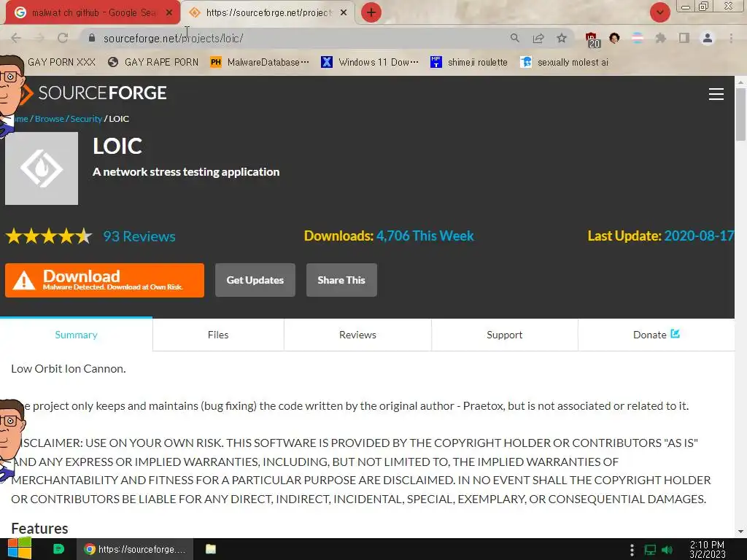747x560 pixels.
Task: Open File Explorer from the taskbar
Action: 211,549
